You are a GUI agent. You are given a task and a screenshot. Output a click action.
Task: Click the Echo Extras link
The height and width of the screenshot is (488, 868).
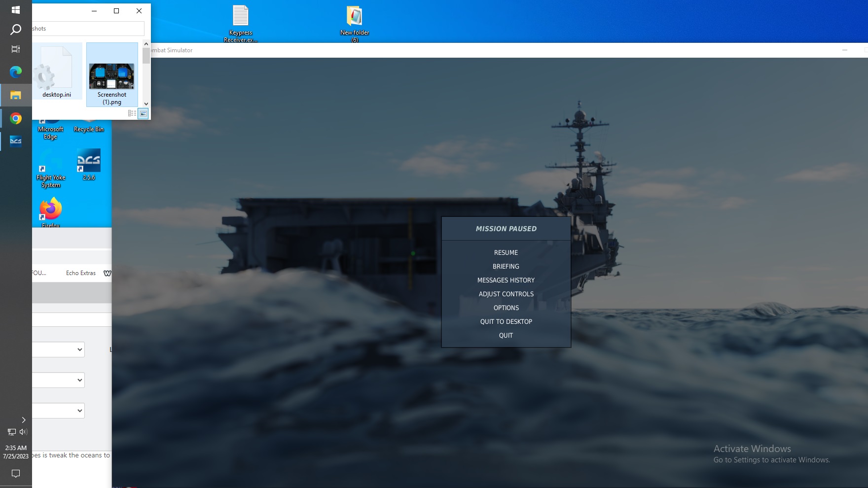[81, 273]
